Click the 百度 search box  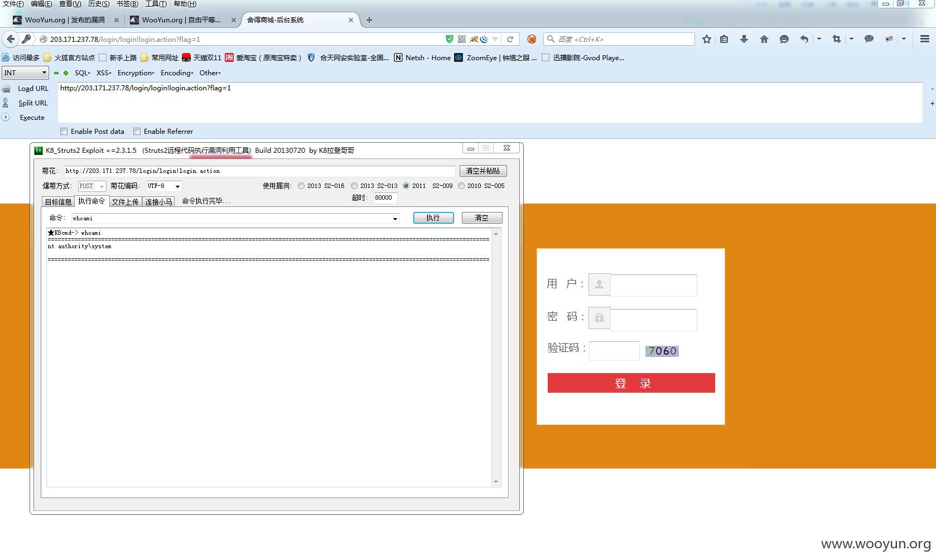(619, 39)
